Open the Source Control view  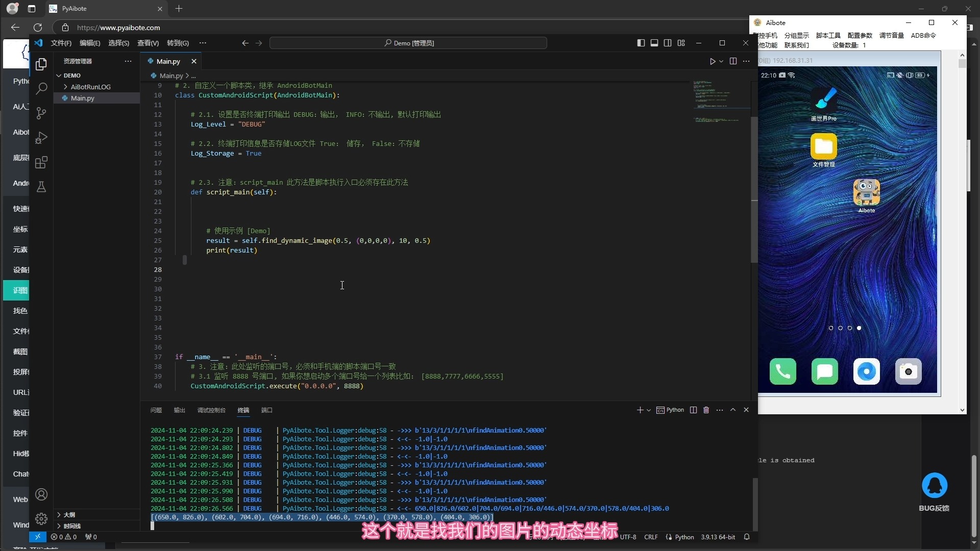coord(41,113)
